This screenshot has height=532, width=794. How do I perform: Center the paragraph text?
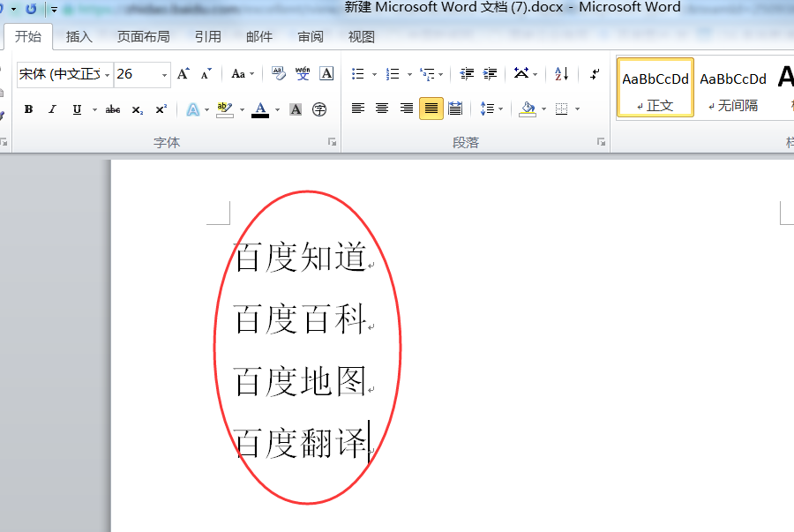[382, 109]
